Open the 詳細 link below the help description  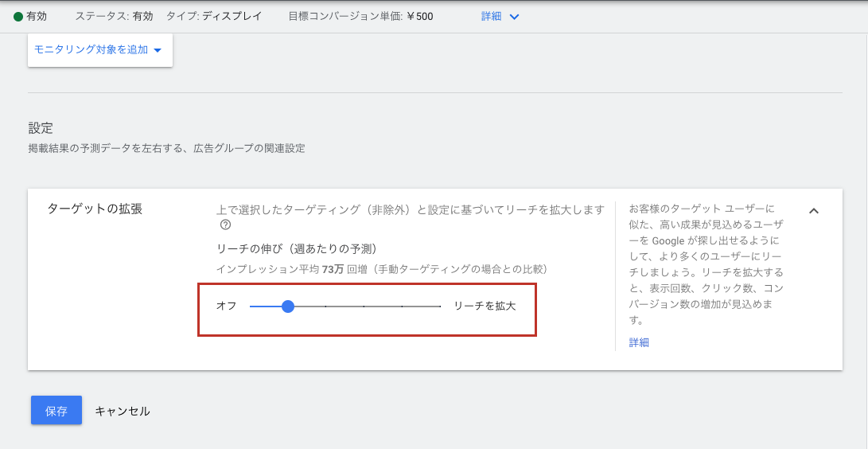[639, 342]
